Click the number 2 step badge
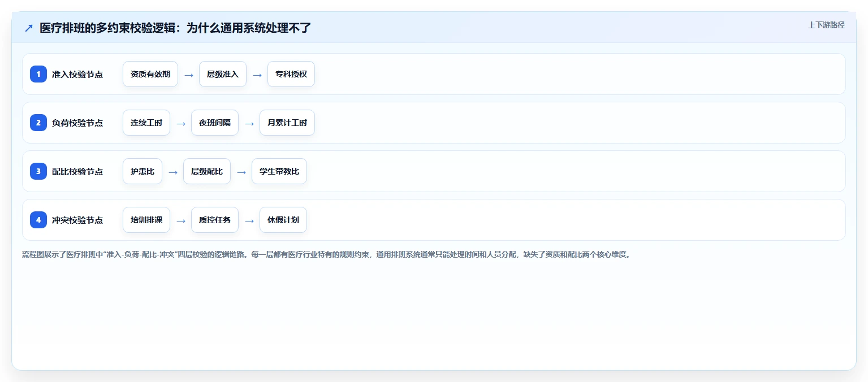The height and width of the screenshot is (382, 868). 38,123
